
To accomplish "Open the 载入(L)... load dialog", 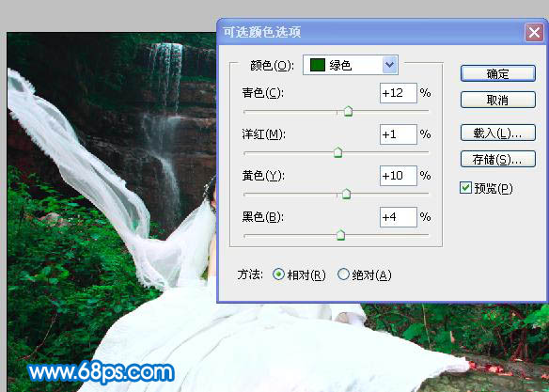I will point(498,133).
